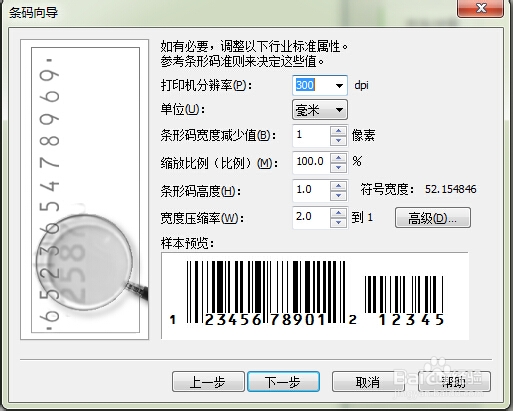Click the 样本预览 label
The image size is (513, 411).
187,243
